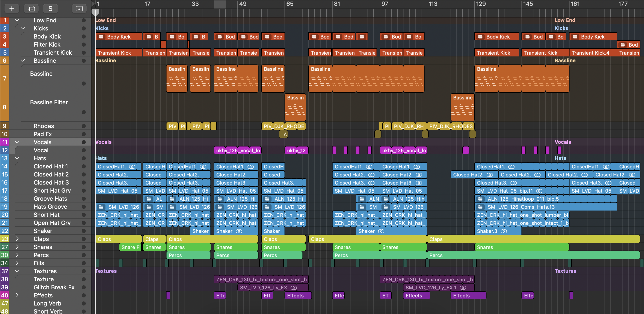Click folder icon on SM_LVD_126_Coms_Hats.13 region
Image resolution: width=644 pixels, height=314 pixels.
tap(480, 207)
